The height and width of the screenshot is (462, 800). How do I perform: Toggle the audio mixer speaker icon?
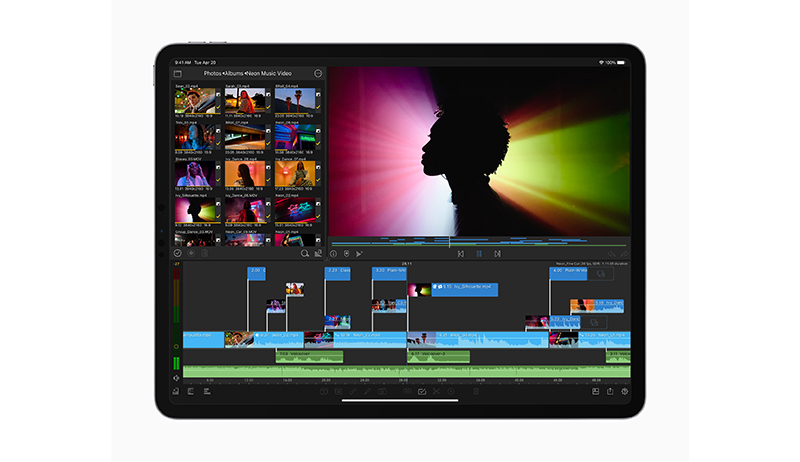[x=176, y=378]
